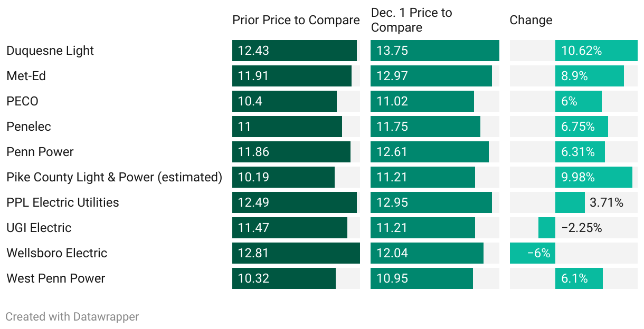
Task: Select the PECO utility name
Action: click(23, 101)
